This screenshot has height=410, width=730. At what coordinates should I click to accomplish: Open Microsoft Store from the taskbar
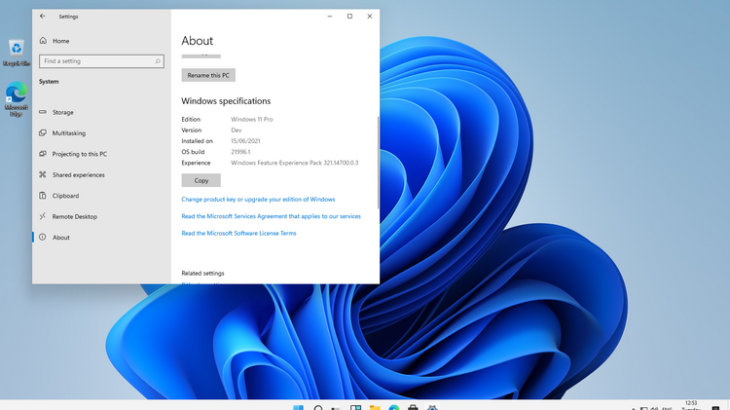click(x=413, y=407)
